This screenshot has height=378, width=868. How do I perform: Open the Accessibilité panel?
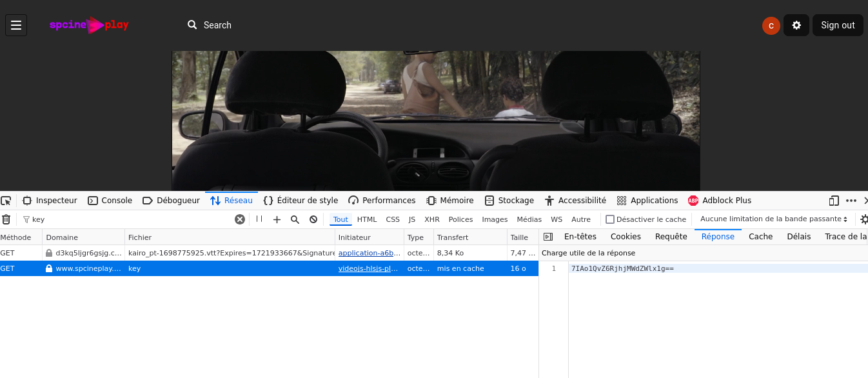pos(575,201)
